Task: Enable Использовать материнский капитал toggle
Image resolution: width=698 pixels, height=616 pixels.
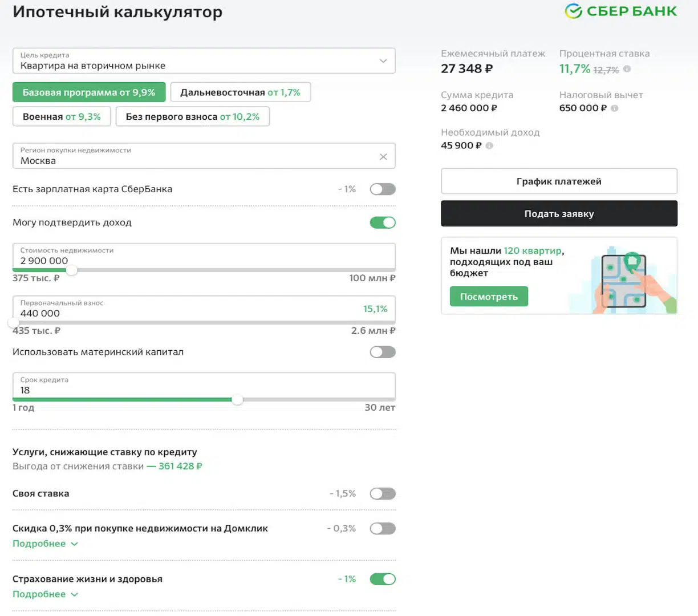Action: [x=383, y=352]
